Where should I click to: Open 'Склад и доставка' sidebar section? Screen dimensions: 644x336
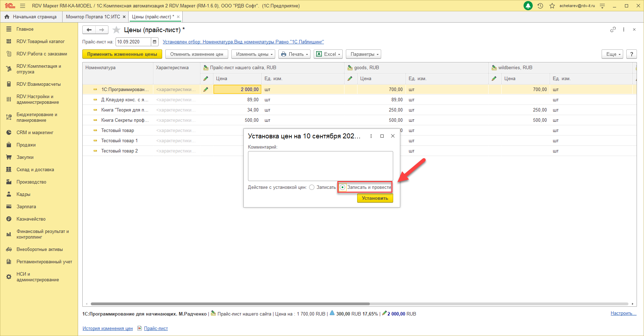tap(35, 170)
